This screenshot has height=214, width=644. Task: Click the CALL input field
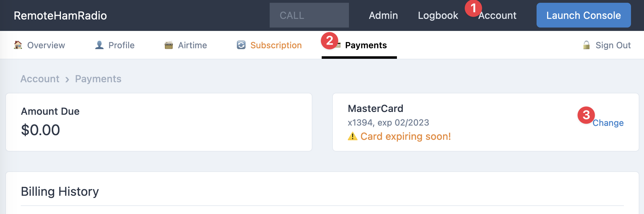tap(309, 15)
